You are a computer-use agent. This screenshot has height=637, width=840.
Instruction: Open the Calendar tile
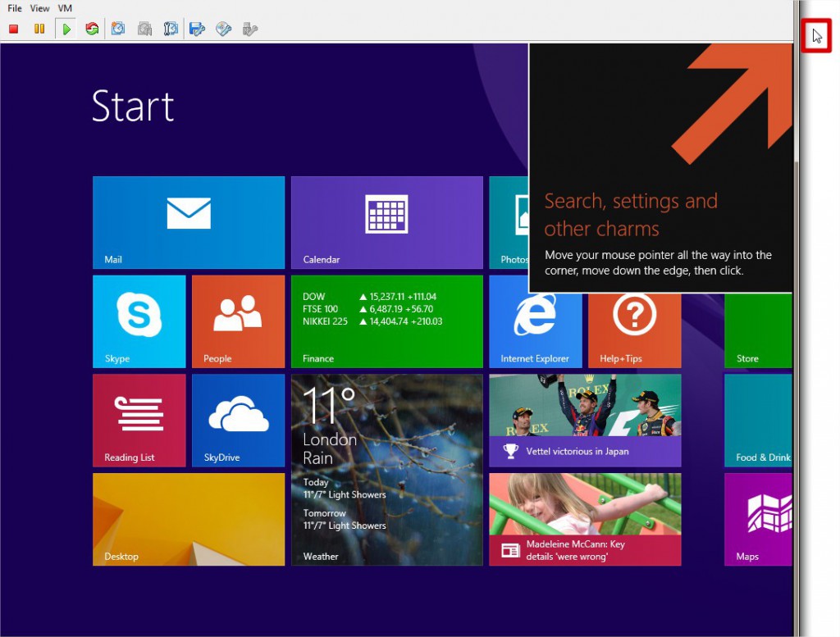[387, 222]
